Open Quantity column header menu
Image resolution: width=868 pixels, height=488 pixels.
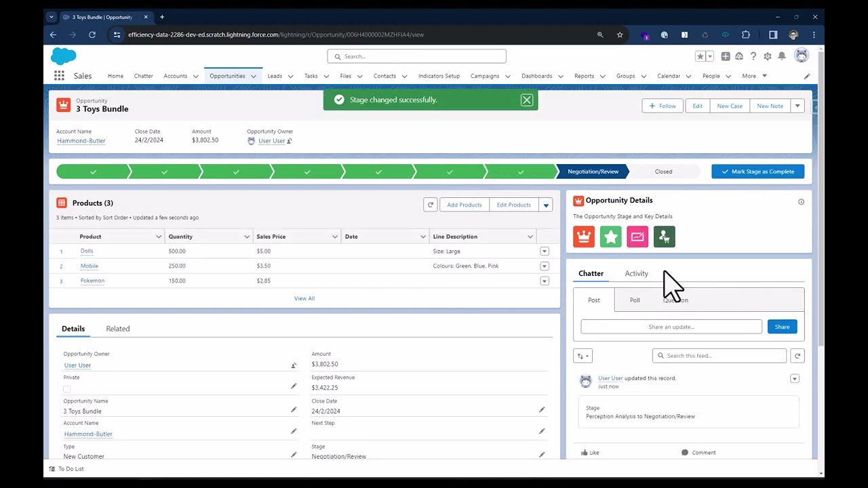point(247,237)
